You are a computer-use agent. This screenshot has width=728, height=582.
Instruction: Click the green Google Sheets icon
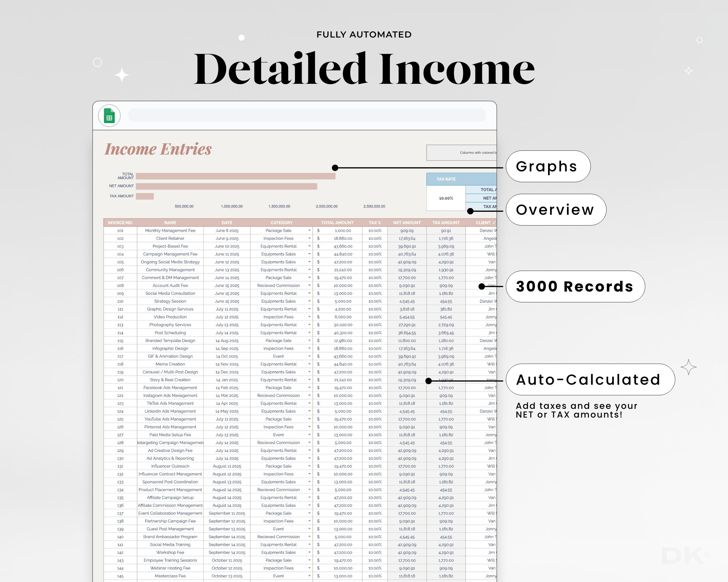[109, 116]
